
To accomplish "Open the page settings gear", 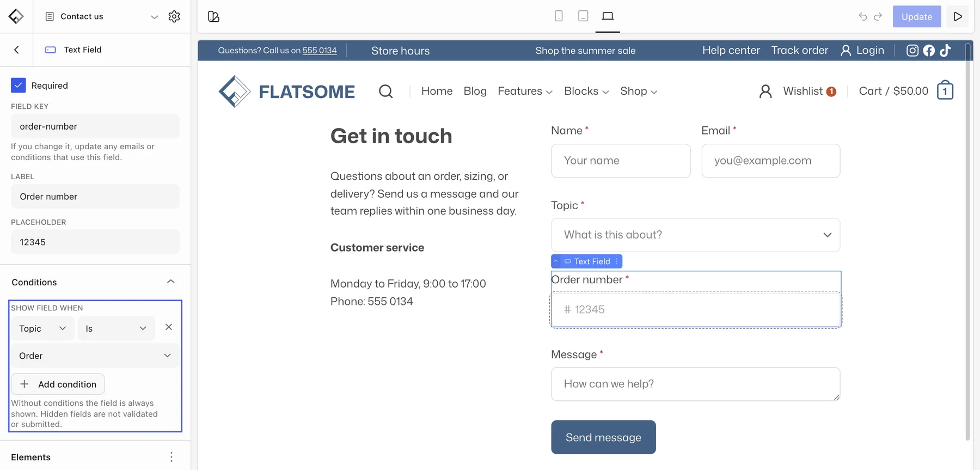I will [174, 16].
